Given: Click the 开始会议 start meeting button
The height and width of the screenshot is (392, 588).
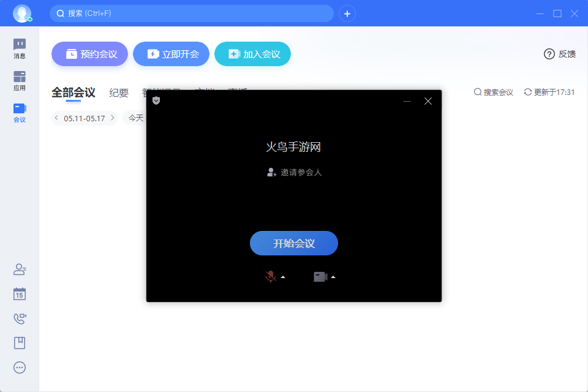Looking at the screenshot, I should 294,243.
